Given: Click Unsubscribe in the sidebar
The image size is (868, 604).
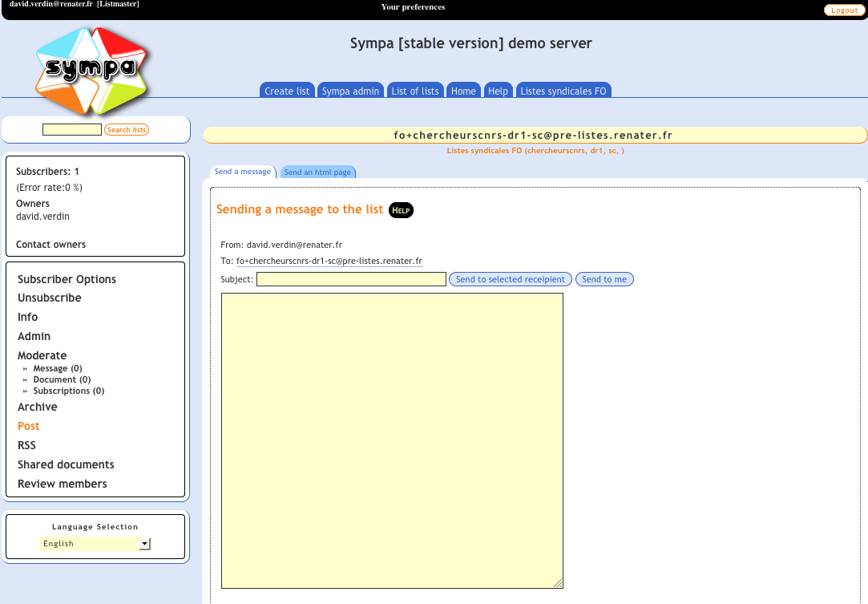Looking at the screenshot, I should pyautogui.click(x=49, y=298).
